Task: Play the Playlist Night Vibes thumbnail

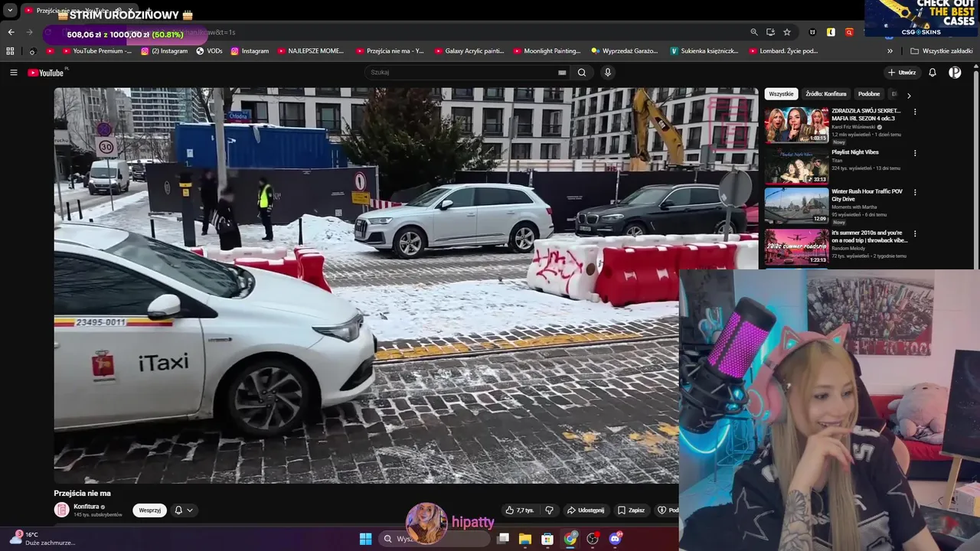Action: (796, 166)
